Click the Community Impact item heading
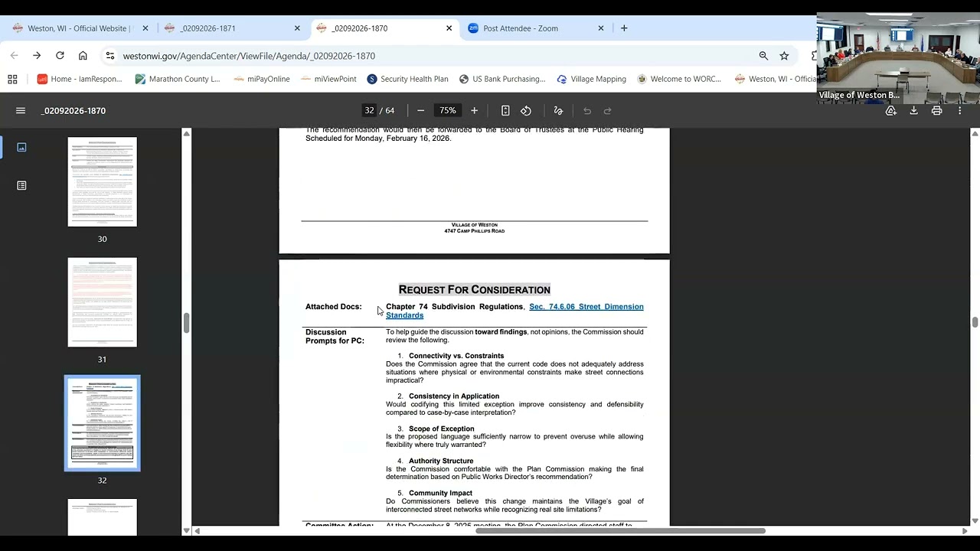Screen dimensions: 980x551 (x=440, y=493)
